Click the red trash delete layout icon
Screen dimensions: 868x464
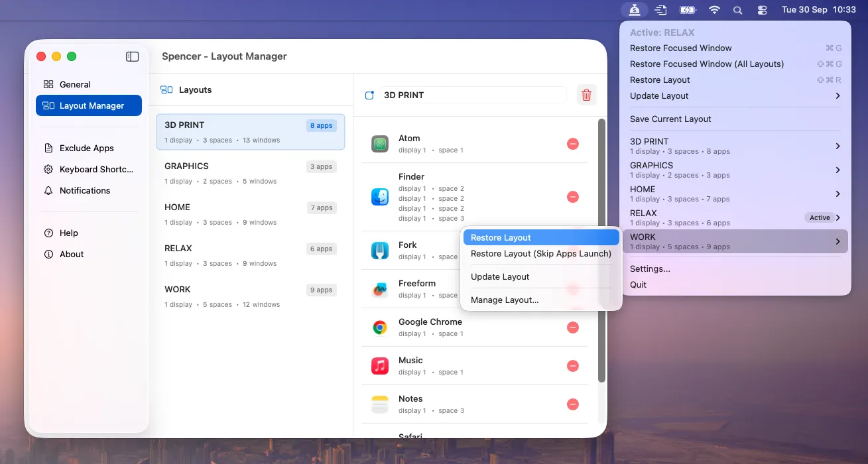click(586, 95)
